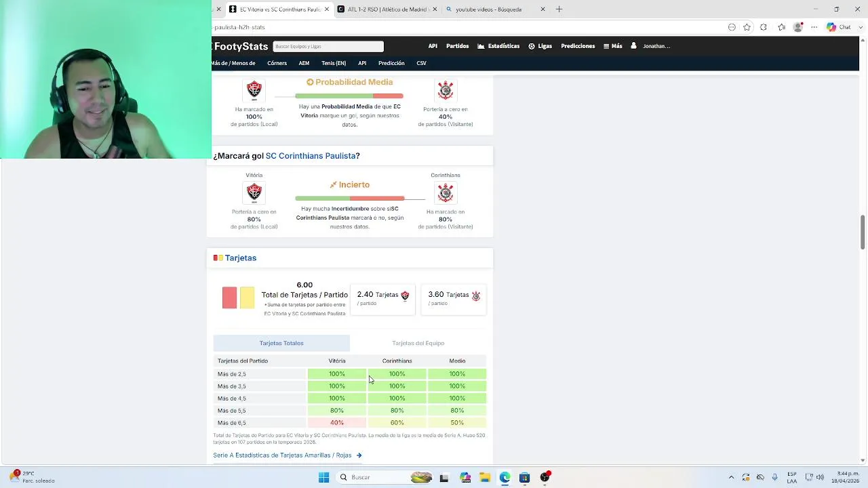Open Serie A Estadísticas de Tarjetas link
868x488 pixels.
[288, 455]
